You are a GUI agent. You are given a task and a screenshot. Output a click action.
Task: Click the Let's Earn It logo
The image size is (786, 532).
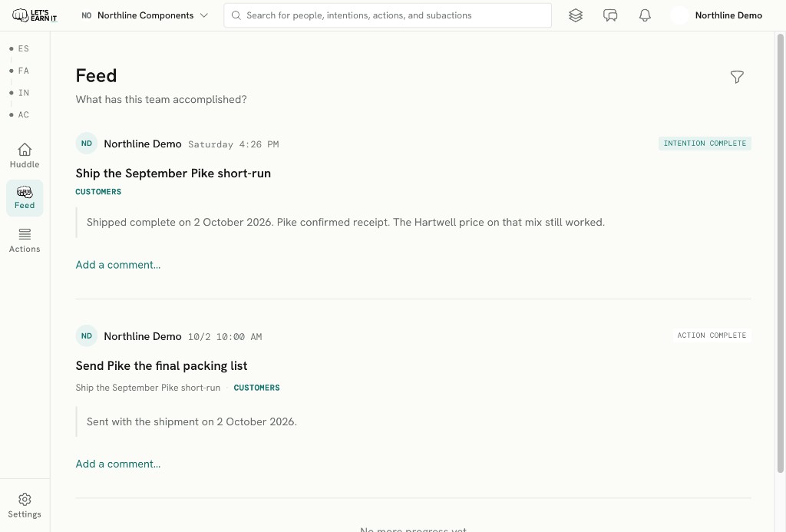pyautogui.click(x=35, y=15)
